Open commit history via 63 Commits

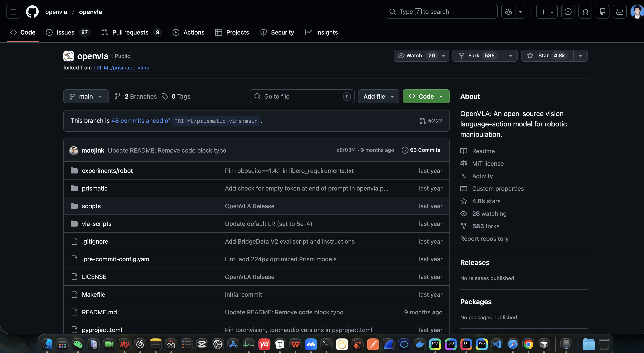(x=421, y=150)
